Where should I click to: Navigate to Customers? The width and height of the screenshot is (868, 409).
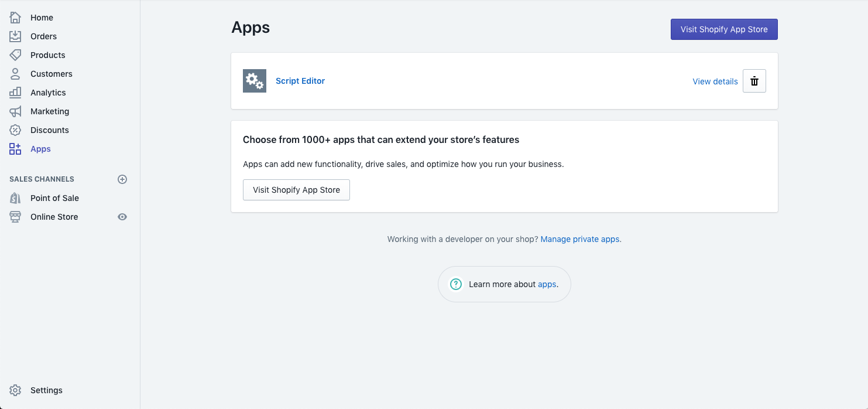(52, 74)
